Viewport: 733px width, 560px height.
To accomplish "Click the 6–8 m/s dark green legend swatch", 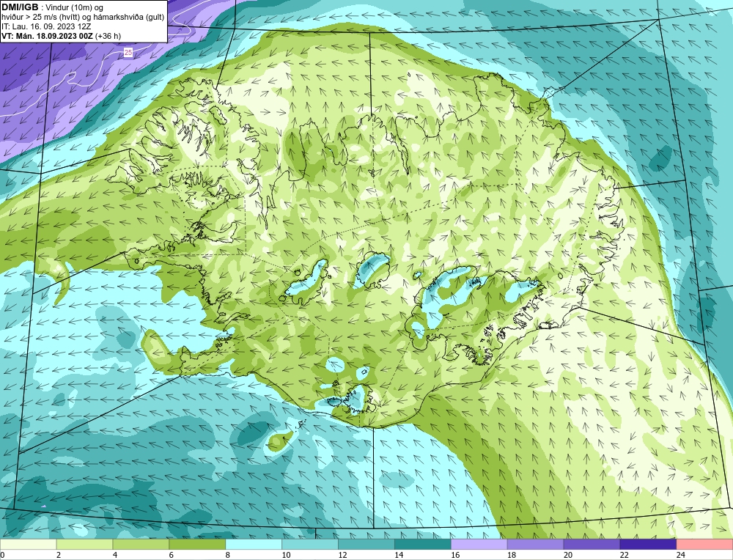I will click(197, 545).
